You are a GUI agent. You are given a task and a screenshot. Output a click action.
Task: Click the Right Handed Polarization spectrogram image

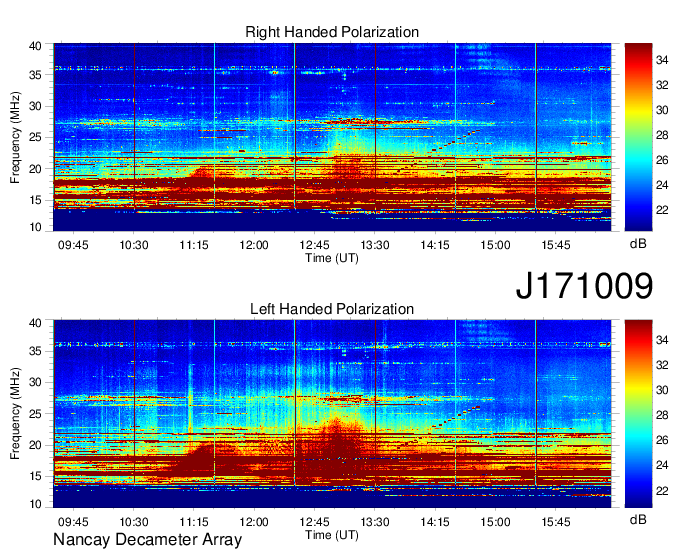332,137
